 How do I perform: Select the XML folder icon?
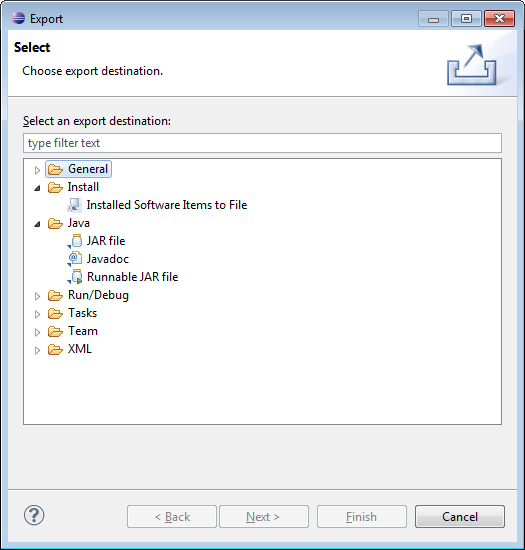[x=55, y=349]
